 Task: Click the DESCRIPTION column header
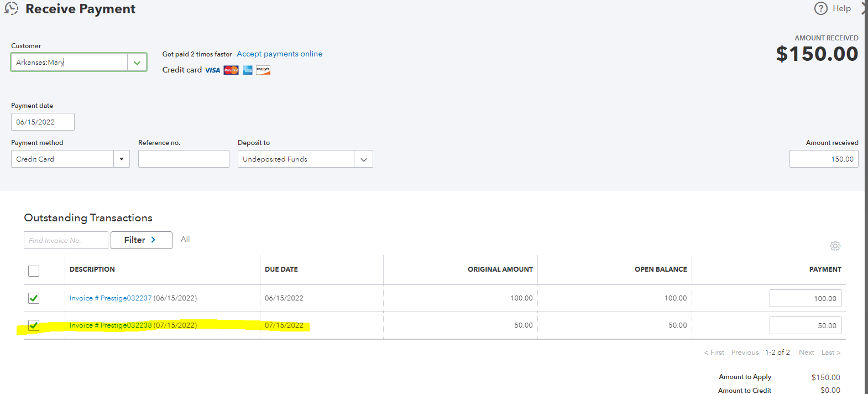coord(92,269)
